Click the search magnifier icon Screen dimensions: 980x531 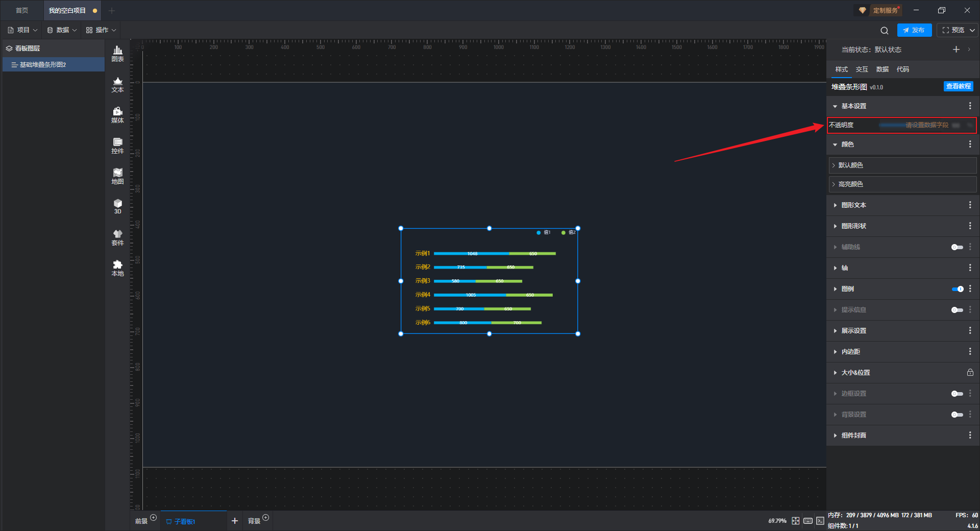885,30
